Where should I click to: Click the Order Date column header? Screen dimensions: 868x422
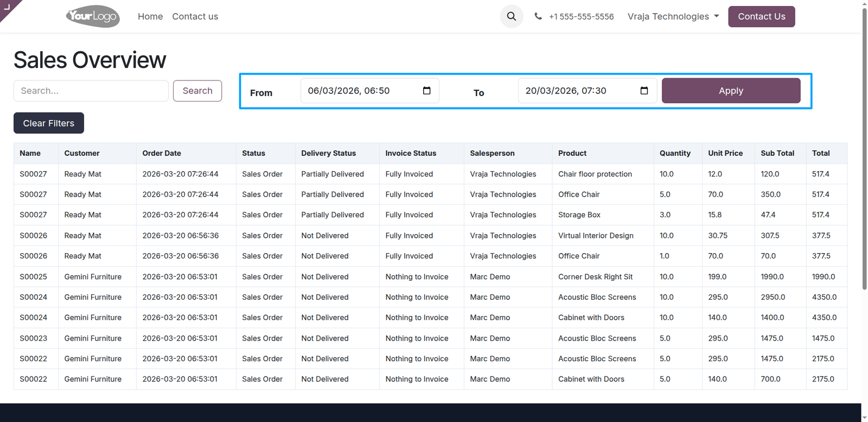[x=162, y=153]
